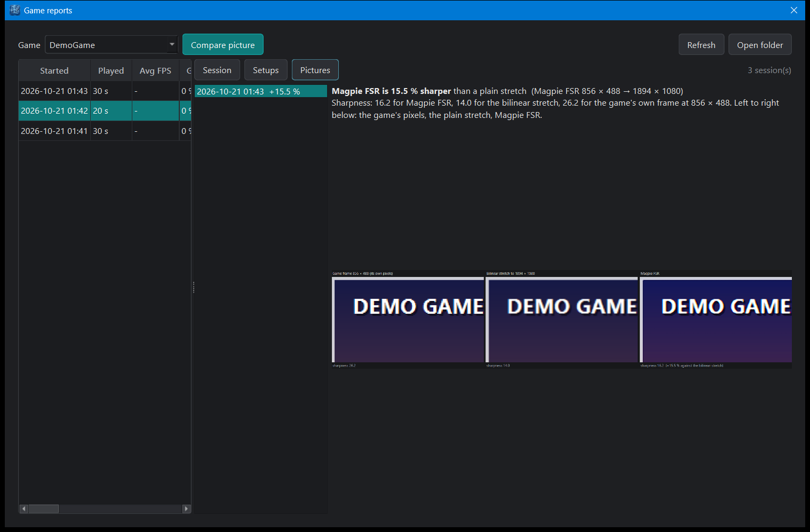
Task: Click the Played column header
Action: click(x=111, y=70)
